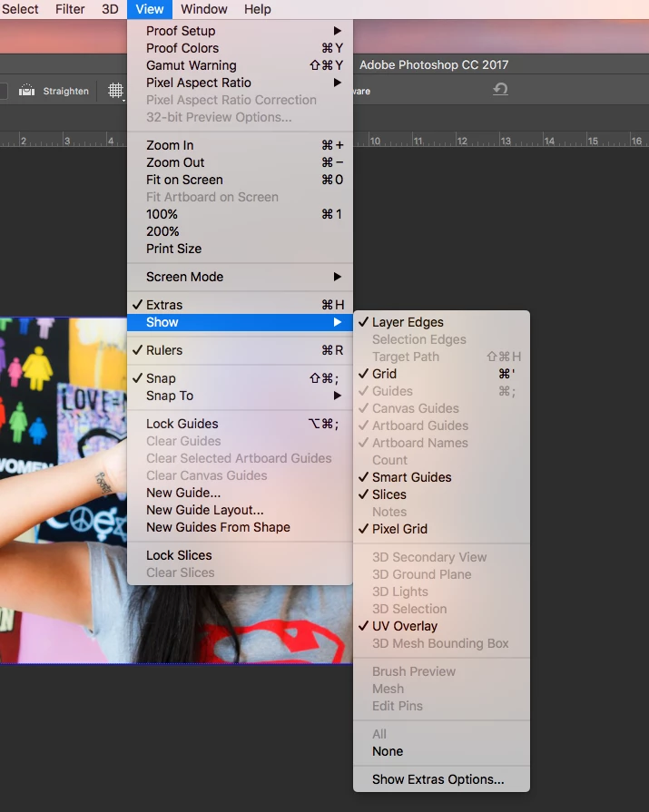Toggle Rulers visibility
This screenshot has height=812, width=649.
tap(240, 350)
